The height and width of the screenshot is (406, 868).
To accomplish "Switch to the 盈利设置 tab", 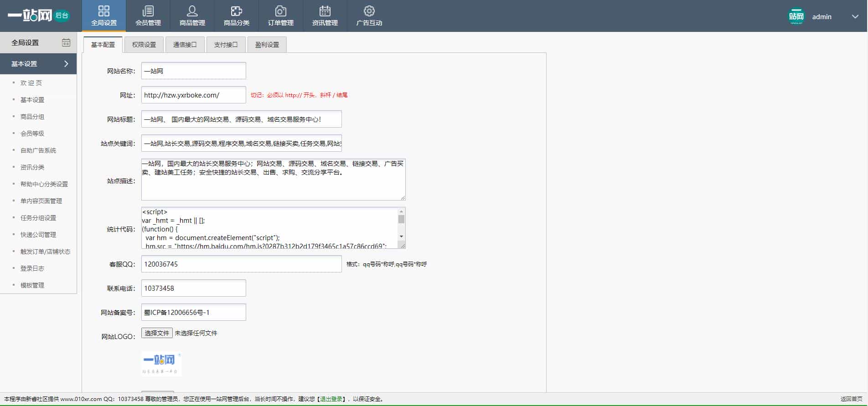I will pos(267,45).
